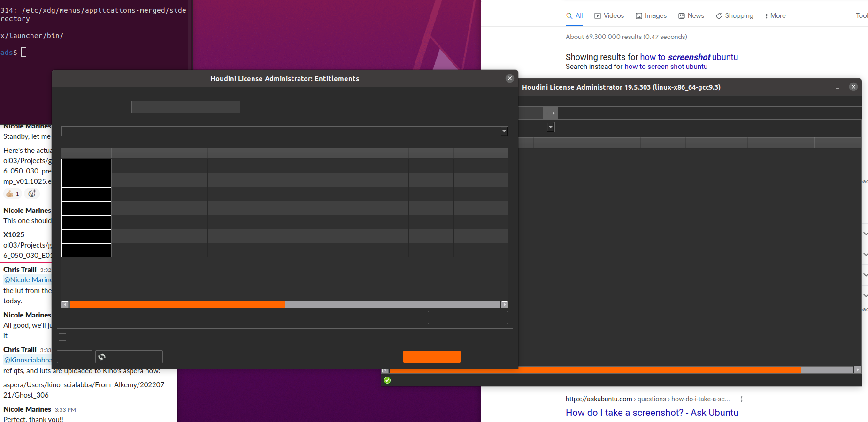Select the All tab in Google results
The height and width of the screenshot is (422, 868).
tap(575, 15)
